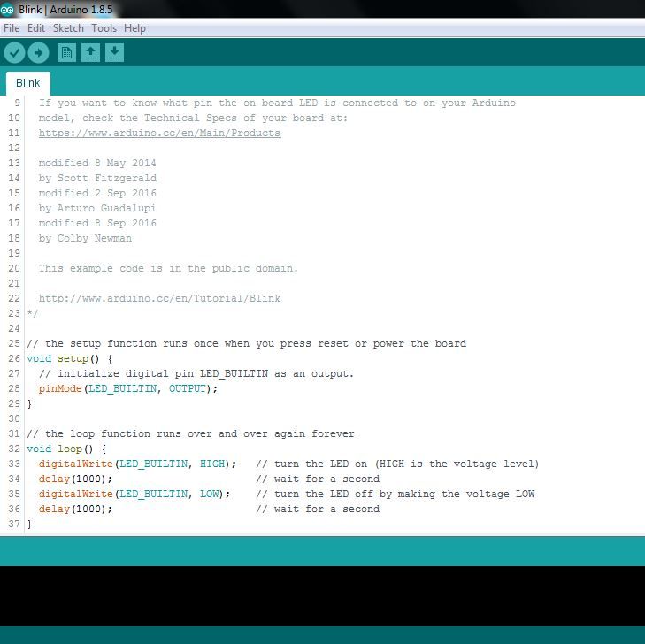Viewport: 645px width, 644px height.
Task: Open the Tutorial/Blink URL in the comment
Action: click(159, 299)
